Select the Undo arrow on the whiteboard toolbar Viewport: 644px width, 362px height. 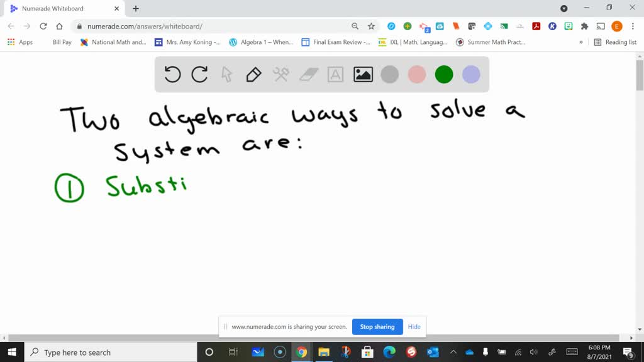(x=172, y=74)
